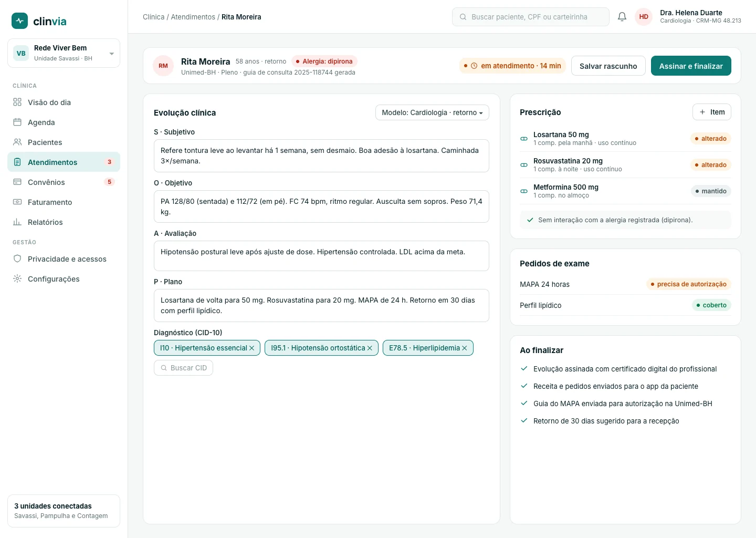The width and height of the screenshot is (756, 538).
Task: Go to Convênios section
Action: coord(64,182)
